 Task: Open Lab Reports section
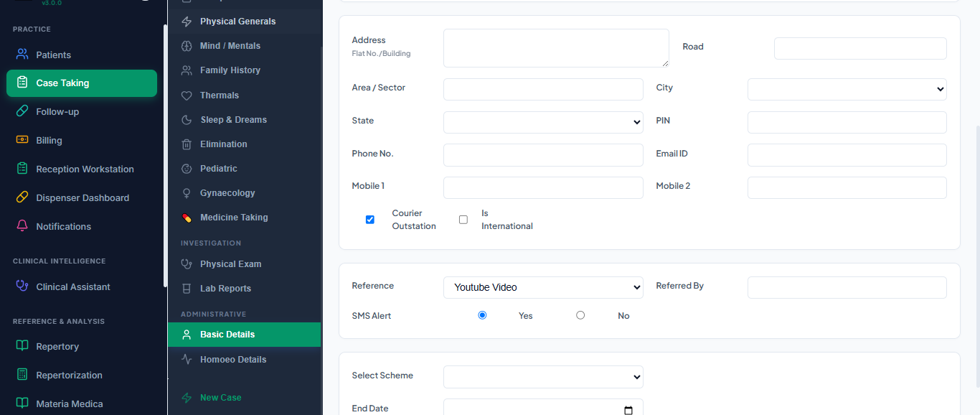point(244,289)
